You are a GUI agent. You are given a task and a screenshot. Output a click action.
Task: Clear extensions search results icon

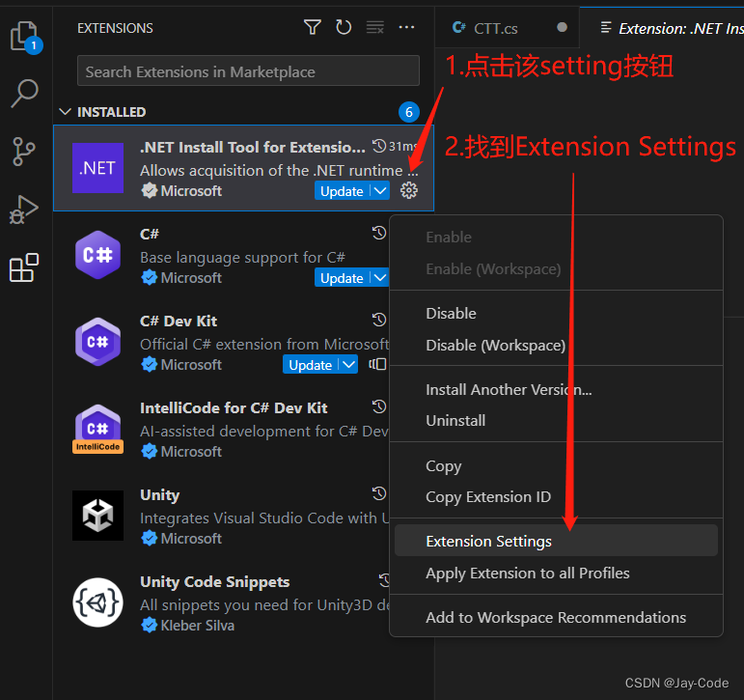point(374,28)
